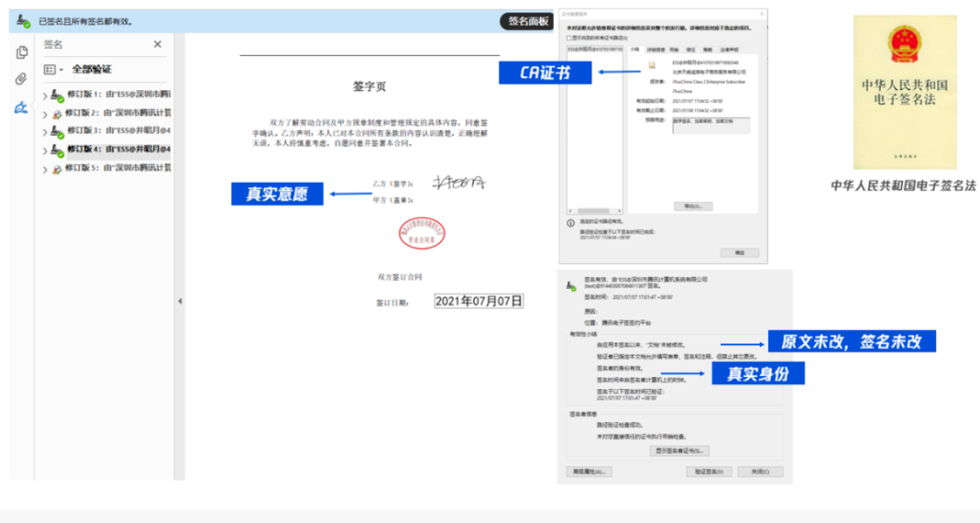The height and width of the screenshot is (523, 980).
Task: Select the signatures pen sidebar icon
Action: pyautogui.click(x=22, y=106)
